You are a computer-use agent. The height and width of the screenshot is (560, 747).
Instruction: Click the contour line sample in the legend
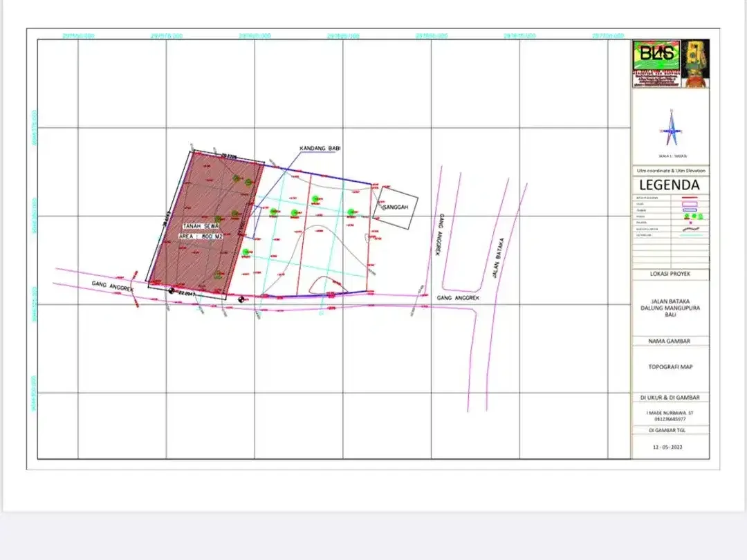(x=690, y=229)
